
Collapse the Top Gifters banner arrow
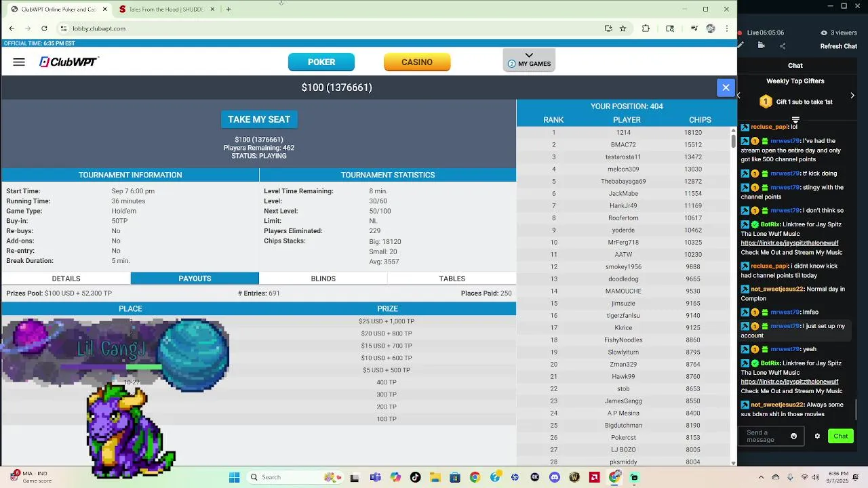pos(795,119)
